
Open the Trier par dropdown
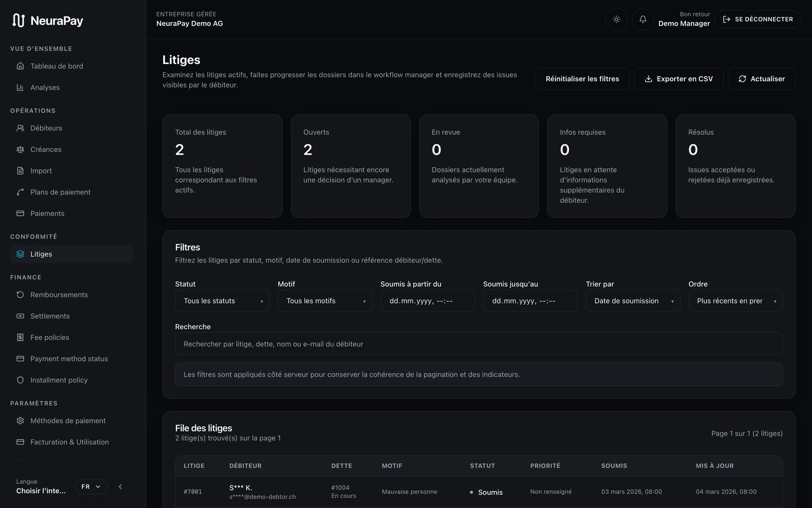[x=633, y=301]
